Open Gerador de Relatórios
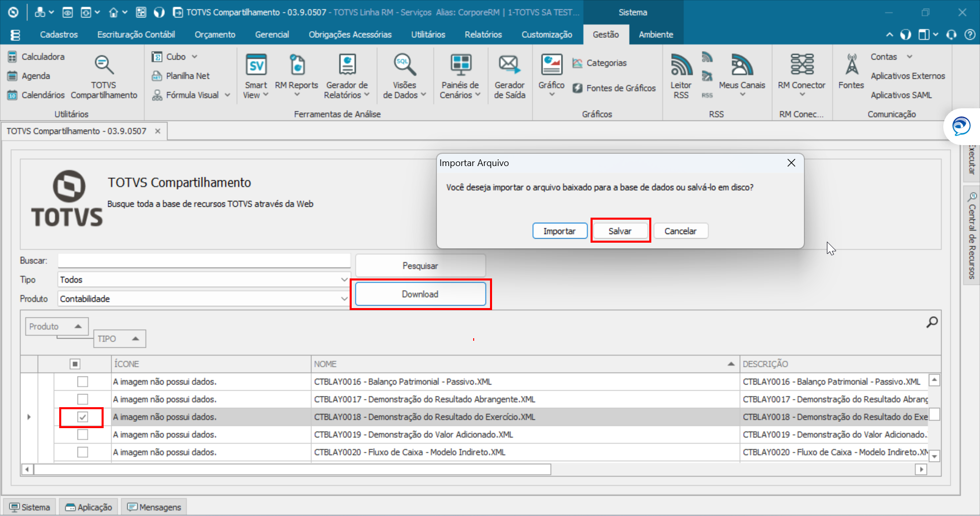The image size is (980, 516). 347,77
